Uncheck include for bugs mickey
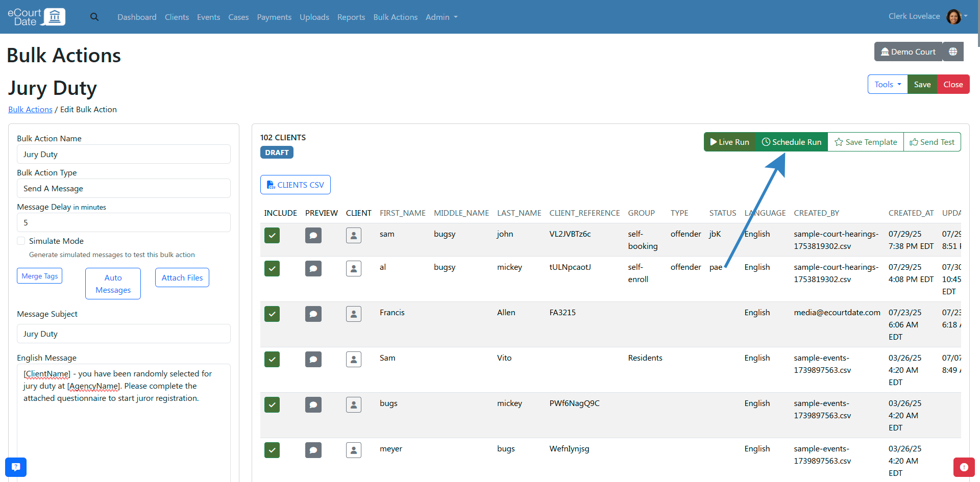 point(272,404)
